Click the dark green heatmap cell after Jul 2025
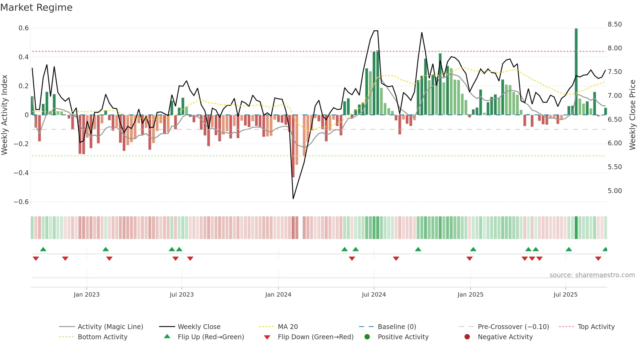Screen dimensions: 644x362 click(576, 228)
